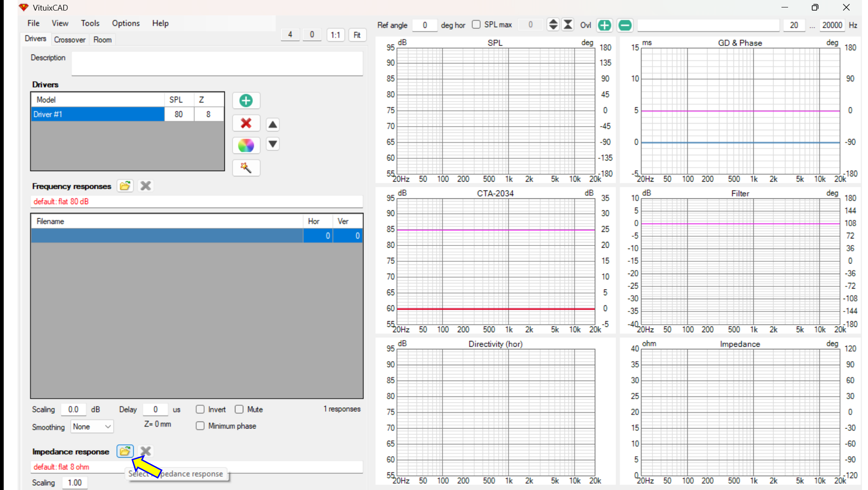Open the View menu
The image size is (868, 490).
pyautogui.click(x=60, y=23)
